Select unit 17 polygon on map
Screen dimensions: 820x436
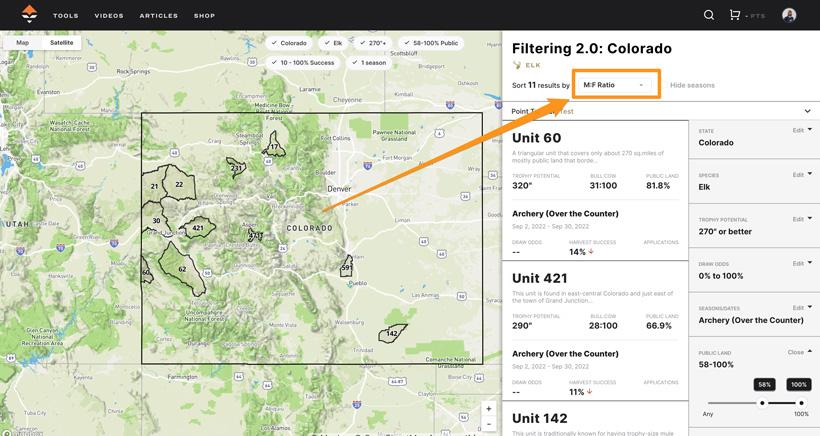(274, 145)
